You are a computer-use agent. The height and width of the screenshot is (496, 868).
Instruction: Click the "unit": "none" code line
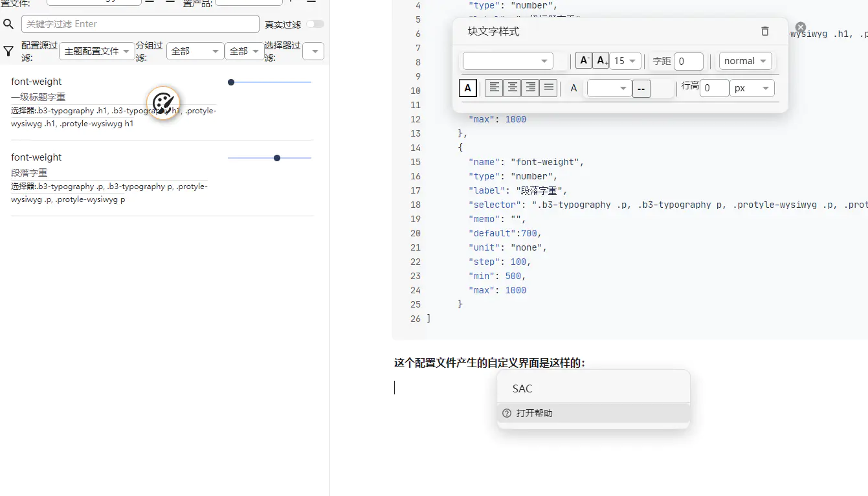click(x=507, y=247)
